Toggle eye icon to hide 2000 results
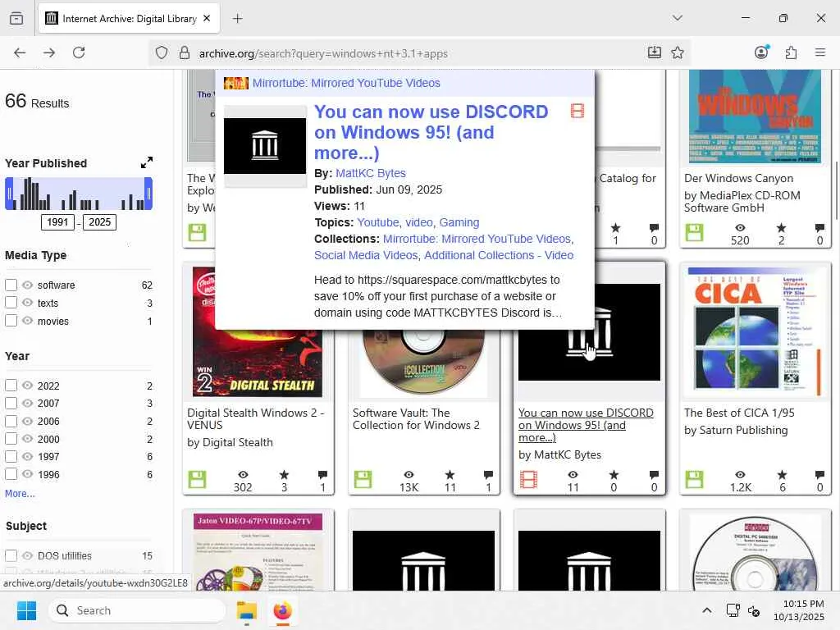The image size is (840, 630). 28,439
